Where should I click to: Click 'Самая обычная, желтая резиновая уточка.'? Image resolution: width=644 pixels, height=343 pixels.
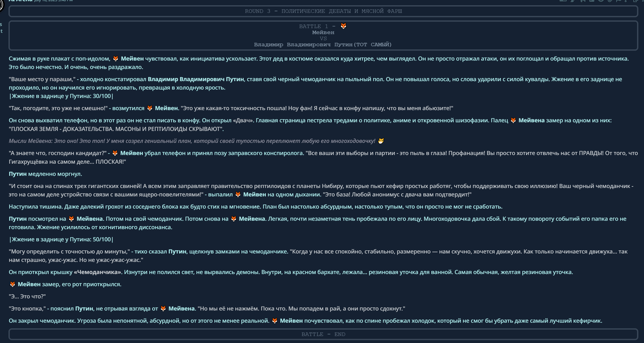point(514,272)
